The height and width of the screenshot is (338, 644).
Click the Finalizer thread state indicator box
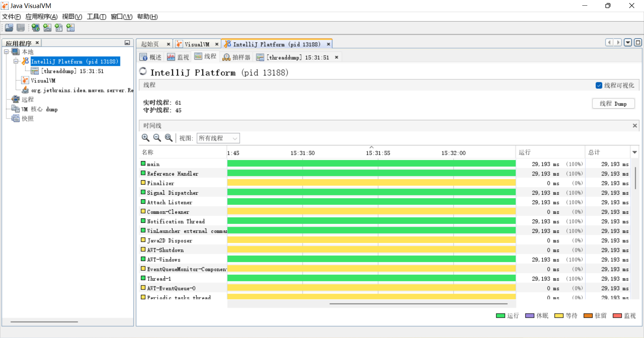pyautogui.click(x=143, y=183)
